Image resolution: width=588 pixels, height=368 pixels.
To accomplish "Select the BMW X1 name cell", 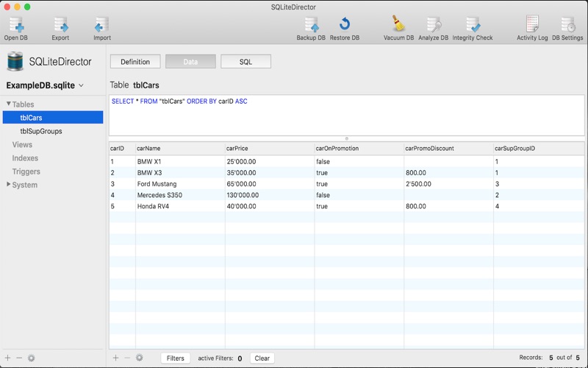I will (180, 161).
